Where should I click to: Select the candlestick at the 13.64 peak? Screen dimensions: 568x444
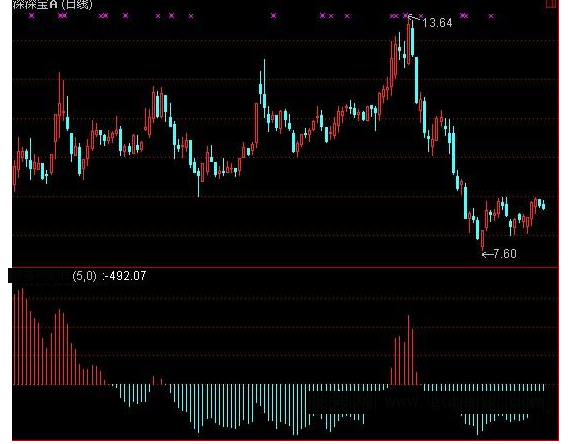(409, 41)
